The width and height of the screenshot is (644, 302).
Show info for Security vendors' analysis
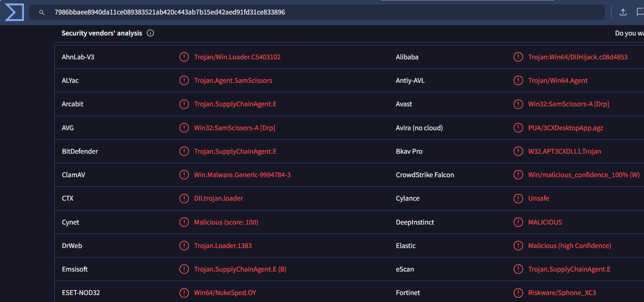click(150, 33)
